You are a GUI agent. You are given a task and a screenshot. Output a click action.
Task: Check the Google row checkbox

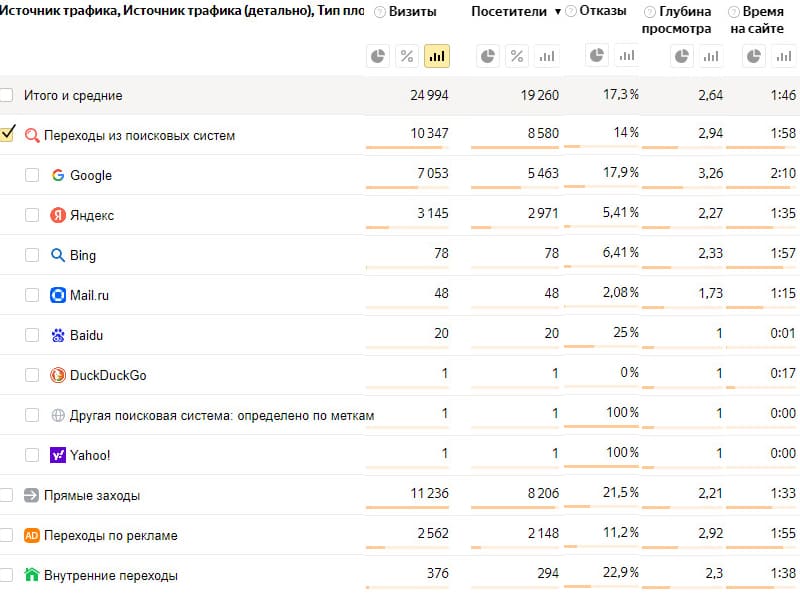tap(32, 175)
